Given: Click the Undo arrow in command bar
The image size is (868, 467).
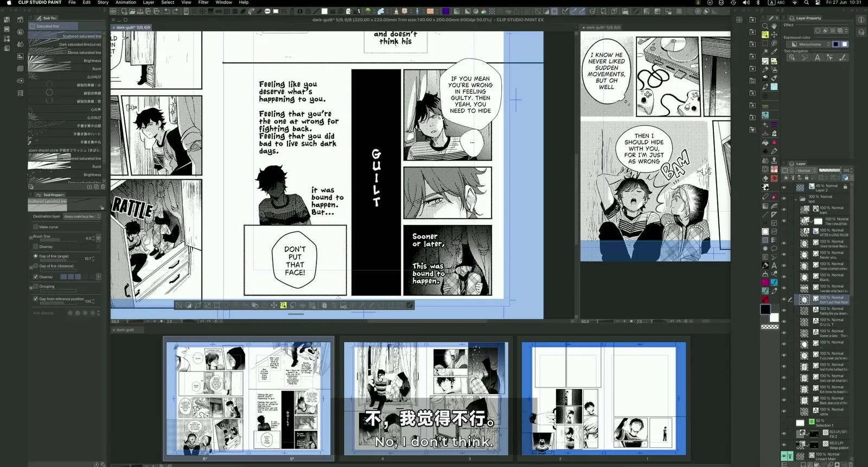Looking at the screenshot, I should pos(167,11).
